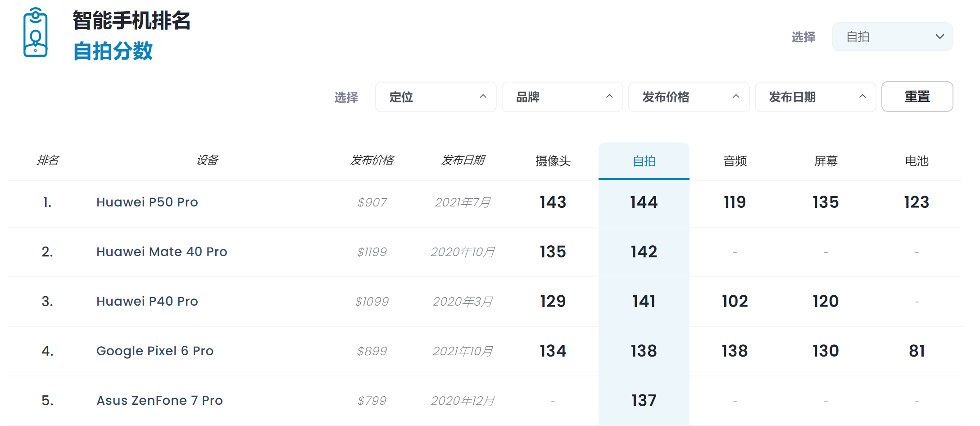Open the 定位 filter dropdown
This screenshot has height=426, width=980.
(x=435, y=96)
